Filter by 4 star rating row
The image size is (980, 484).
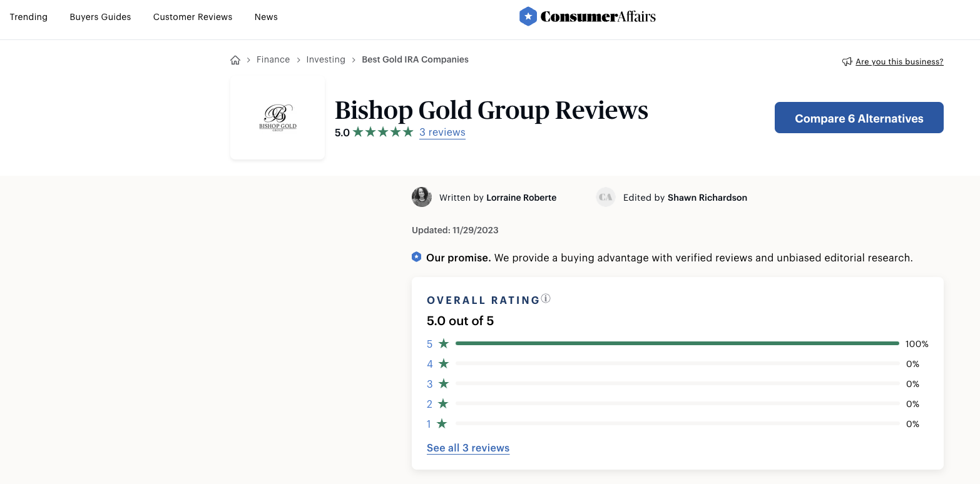point(678,363)
